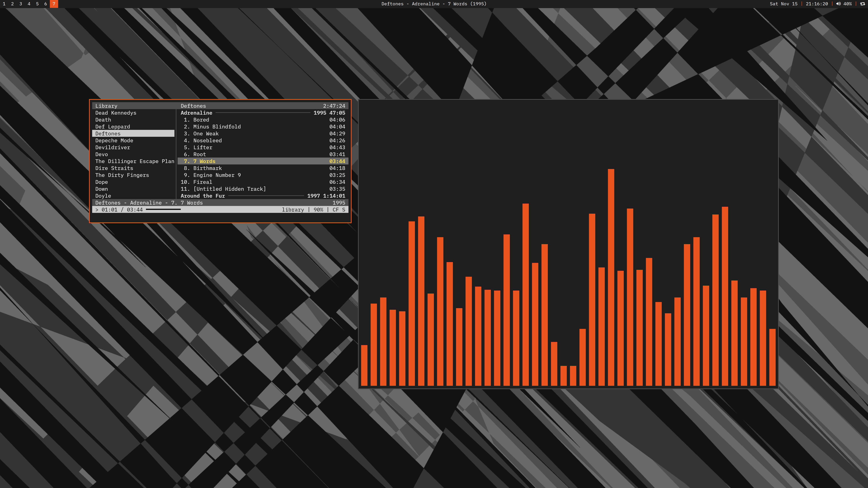This screenshot has width=868, height=488.
Task: Toggle the shuffle 'S' flag in status bar
Action: 343,210
